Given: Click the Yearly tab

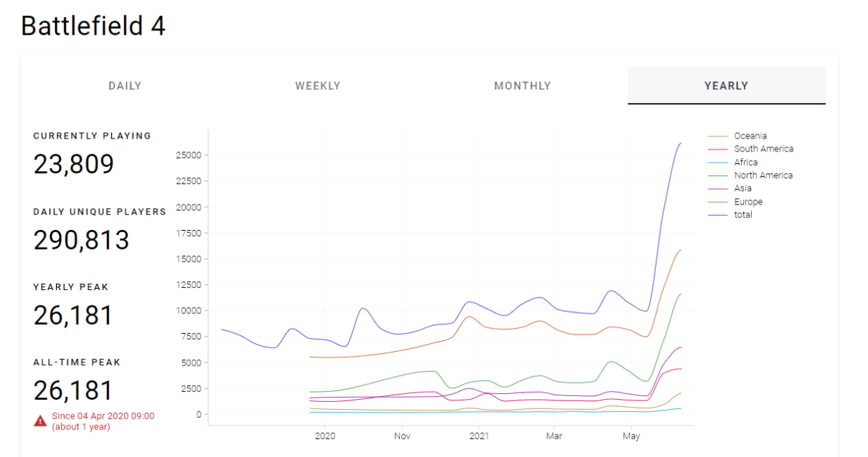Looking at the screenshot, I should click(x=726, y=86).
